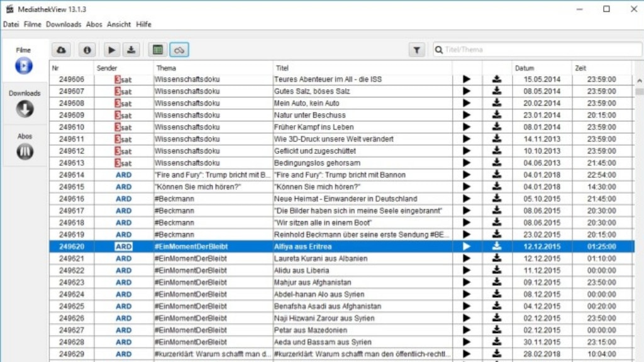Viewport: 644px width, 362px height.
Task: Download 'Naji Hizwani Zarour aus Syrien'
Action: pos(497,318)
